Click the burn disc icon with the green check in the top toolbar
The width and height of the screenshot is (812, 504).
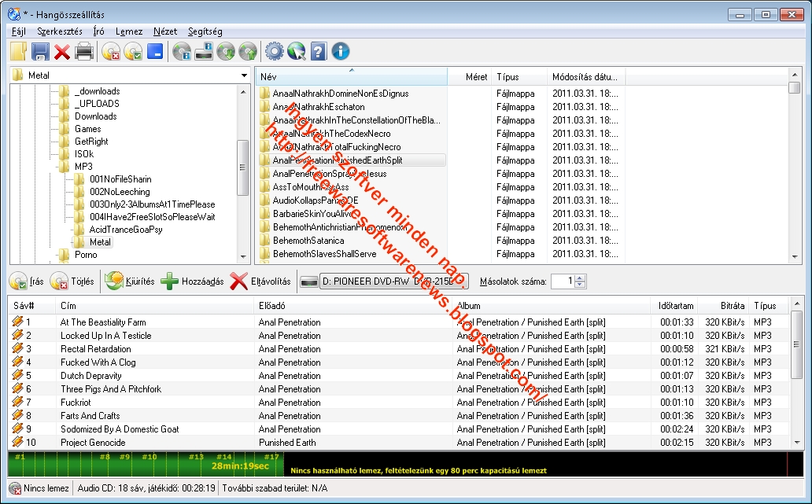tap(133, 52)
